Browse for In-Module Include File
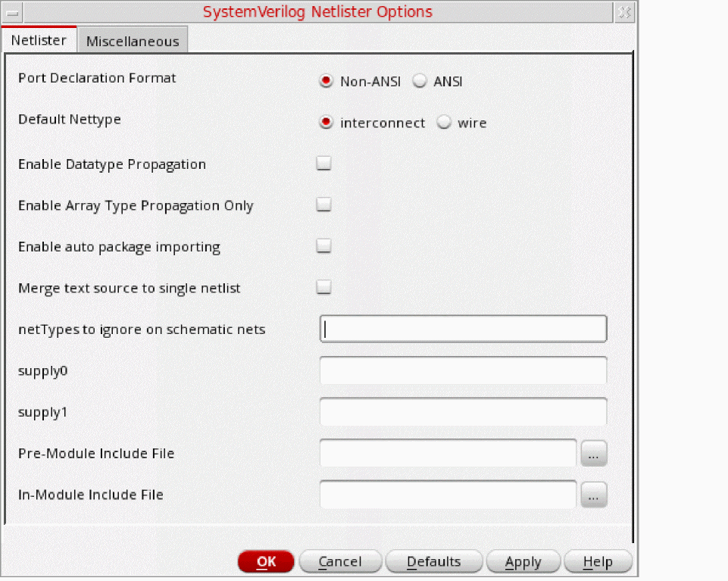The image size is (728, 581). [x=594, y=495]
